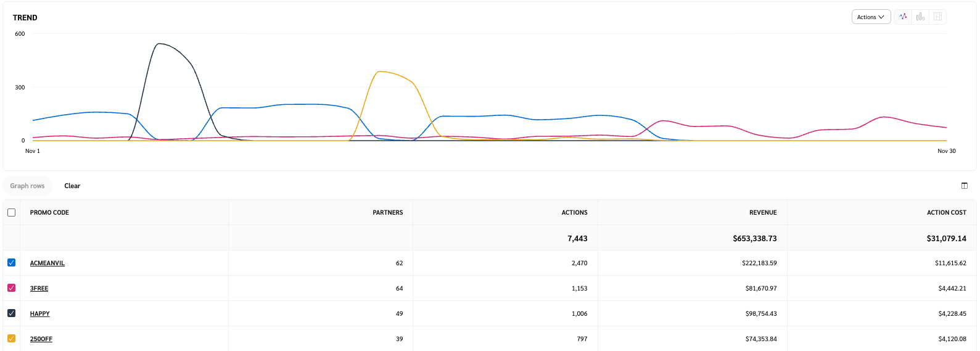Open the ACMEANVIL promo code link
Screen dimensions: 980x351
coord(47,263)
